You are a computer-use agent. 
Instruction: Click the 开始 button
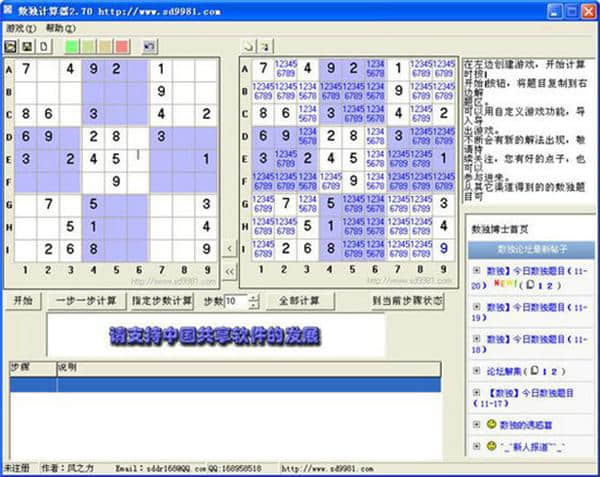[x=22, y=301]
